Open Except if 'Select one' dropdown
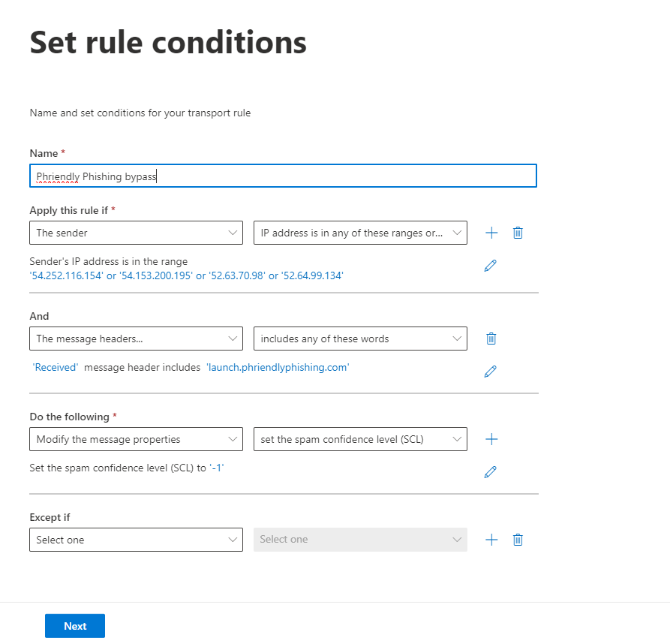Viewport: 670px width, 644px height. point(136,540)
